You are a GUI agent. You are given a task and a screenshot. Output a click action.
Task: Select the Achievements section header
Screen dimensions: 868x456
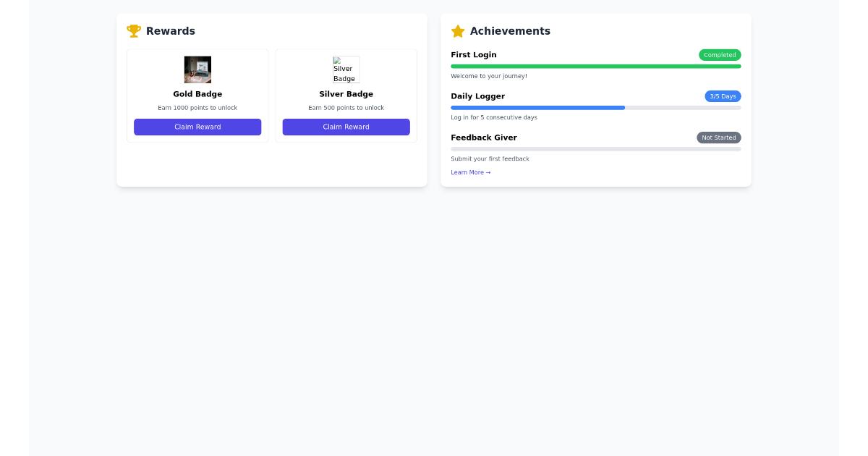pyautogui.click(x=511, y=31)
